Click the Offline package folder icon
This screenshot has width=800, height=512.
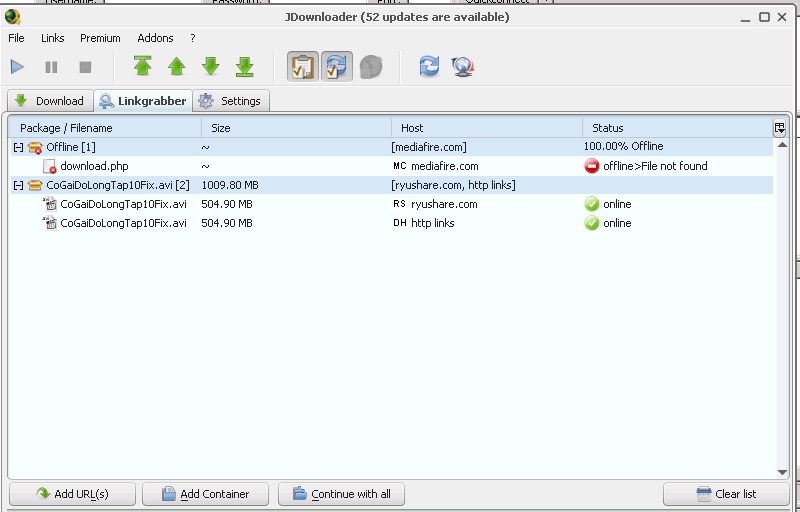pos(35,147)
